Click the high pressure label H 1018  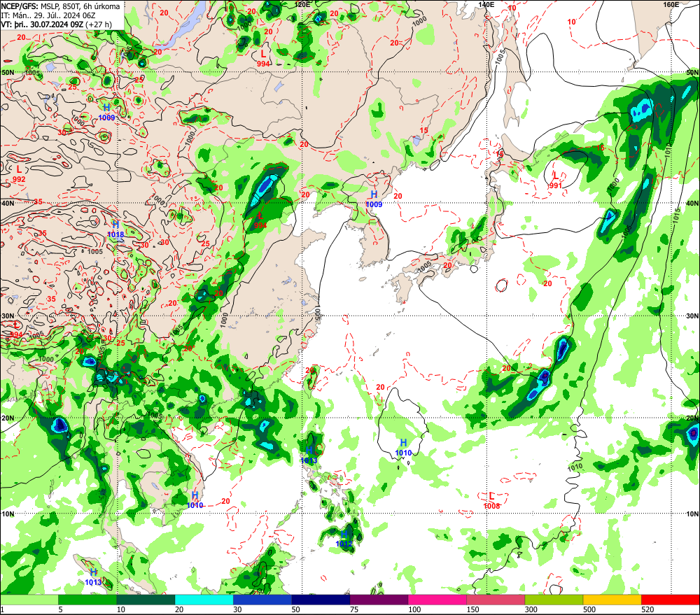tap(116, 229)
